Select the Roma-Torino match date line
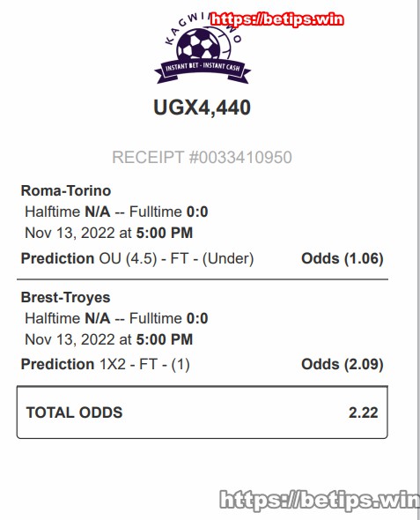Screen dimensions: 420x520 click(x=109, y=233)
